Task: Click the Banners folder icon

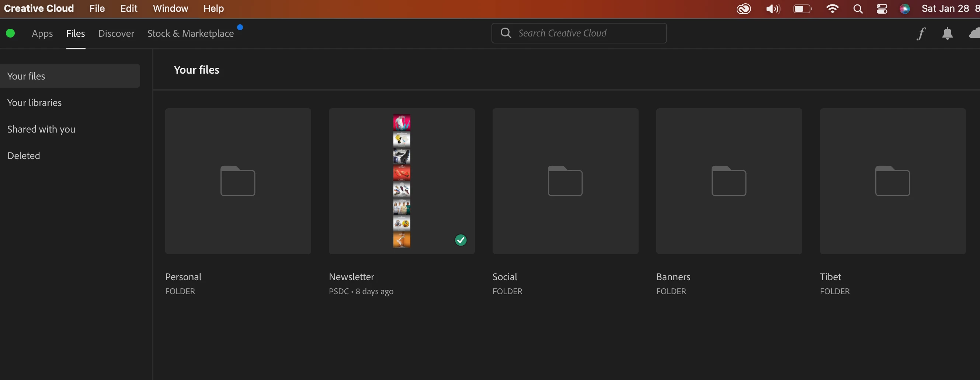Action: point(729,181)
